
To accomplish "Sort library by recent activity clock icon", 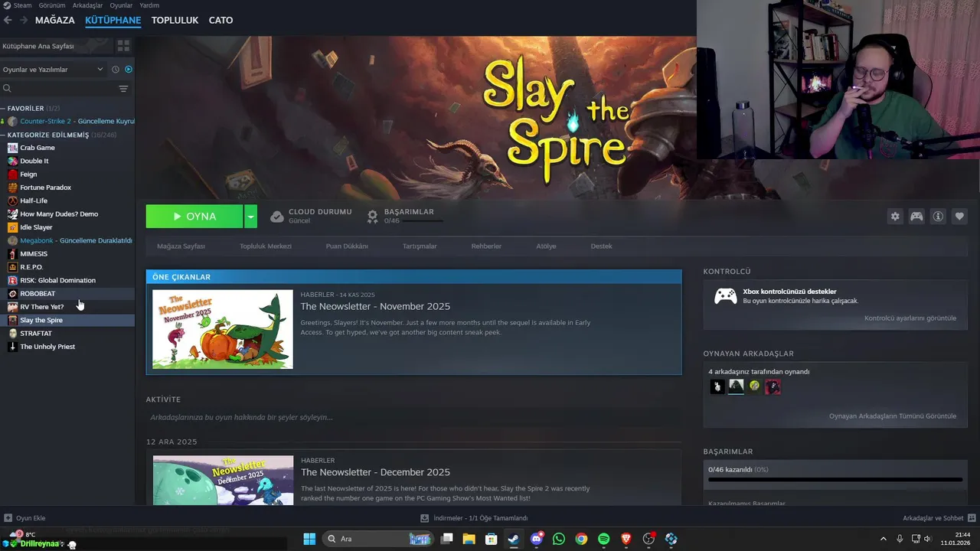I will click(116, 70).
